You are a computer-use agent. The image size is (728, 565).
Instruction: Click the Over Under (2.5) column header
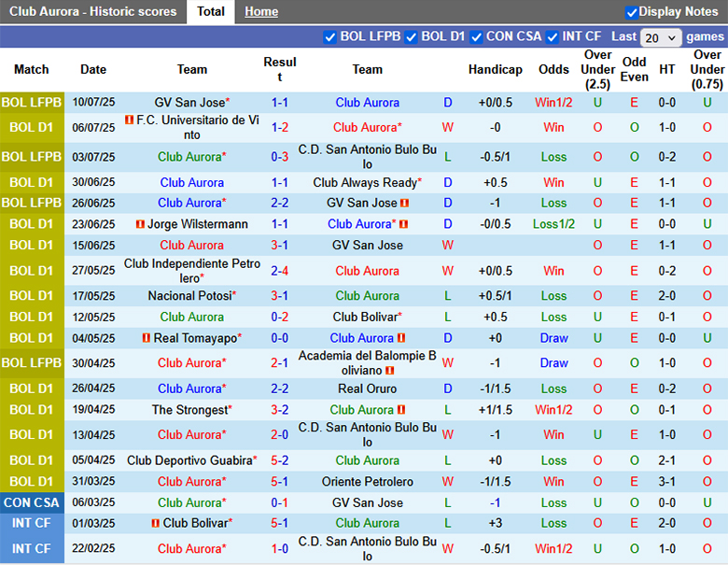(x=597, y=69)
